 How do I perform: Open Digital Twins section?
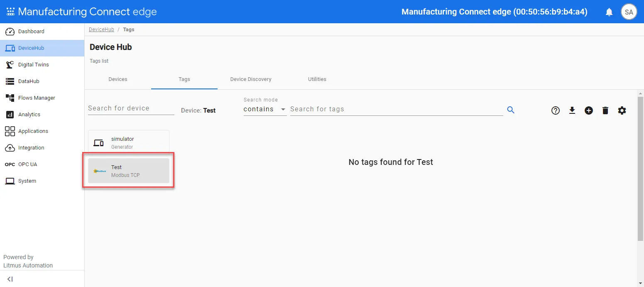(x=42, y=65)
